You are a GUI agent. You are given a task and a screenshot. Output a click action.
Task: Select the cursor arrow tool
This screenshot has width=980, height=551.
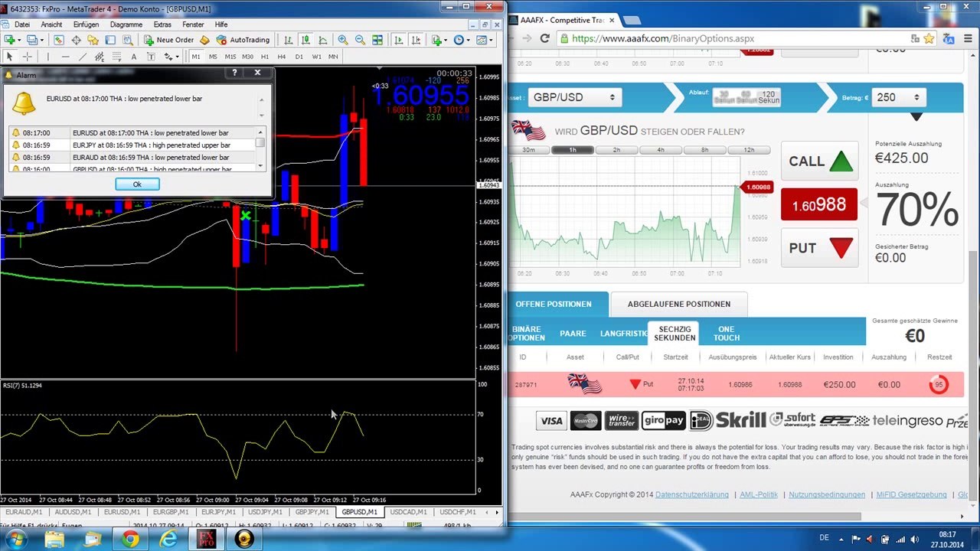(10, 57)
